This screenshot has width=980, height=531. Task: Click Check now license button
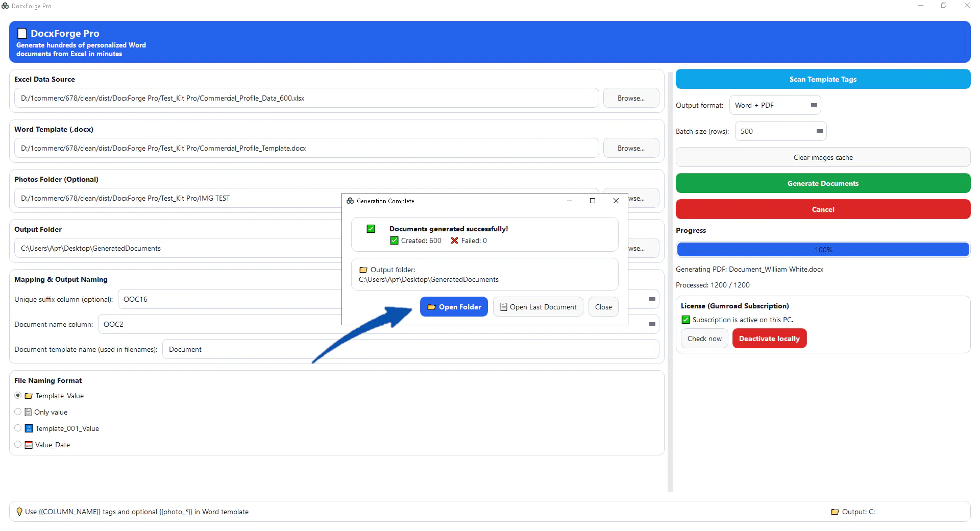704,339
